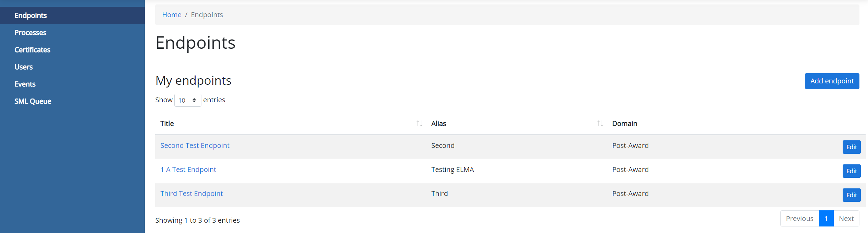Click the Next pagination button
868x233 pixels.
[x=846, y=219]
